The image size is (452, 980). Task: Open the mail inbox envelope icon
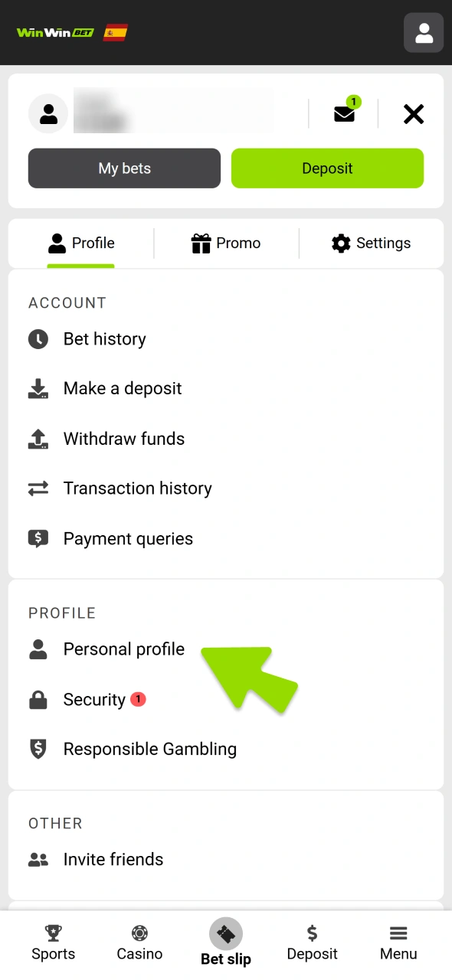[344, 113]
